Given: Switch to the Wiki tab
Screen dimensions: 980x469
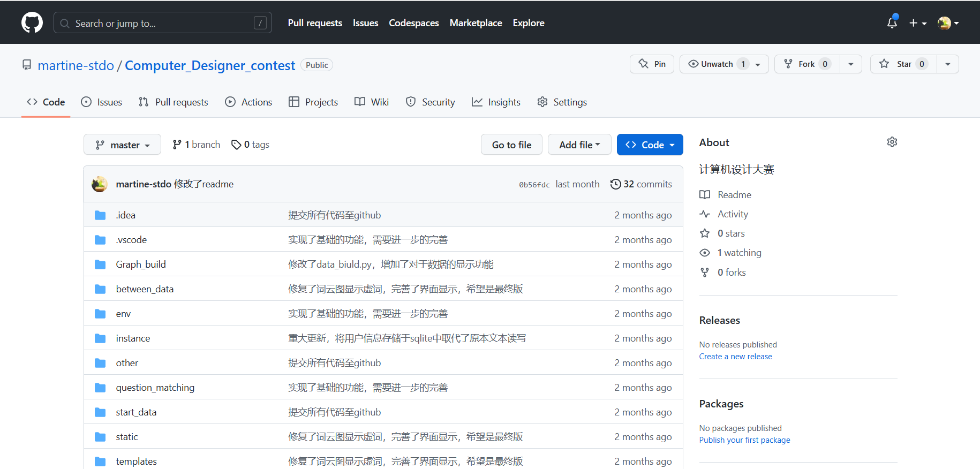Looking at the screenshot, I should pyautogui.click(x=372, y=102).
